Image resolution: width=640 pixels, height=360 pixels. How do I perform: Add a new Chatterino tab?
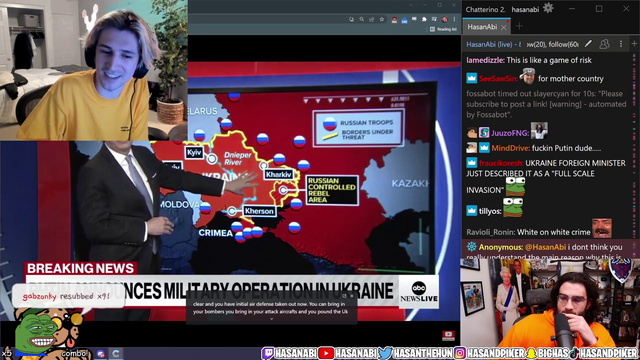pyautogui.click(x=519, y=27)
